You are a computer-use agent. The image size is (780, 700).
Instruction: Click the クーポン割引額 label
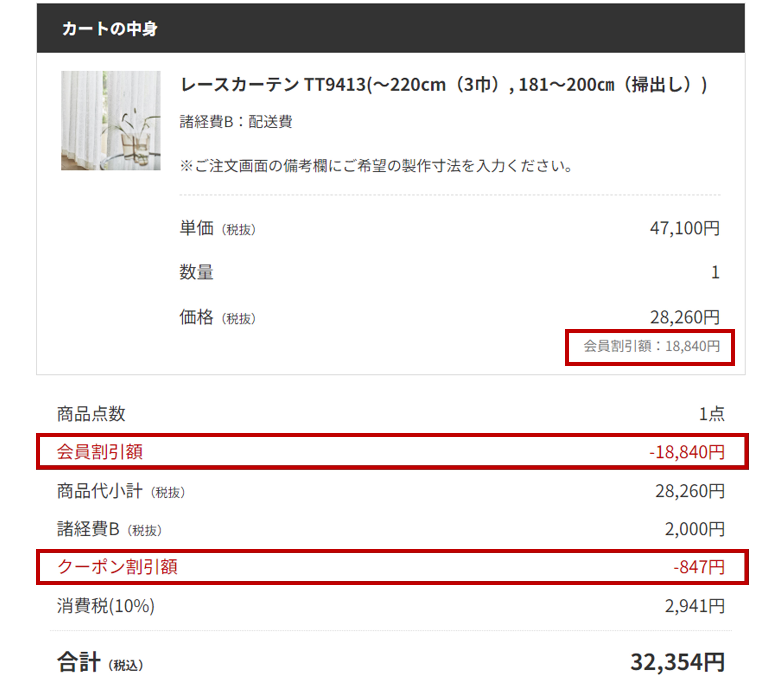(x=117, y=567)
